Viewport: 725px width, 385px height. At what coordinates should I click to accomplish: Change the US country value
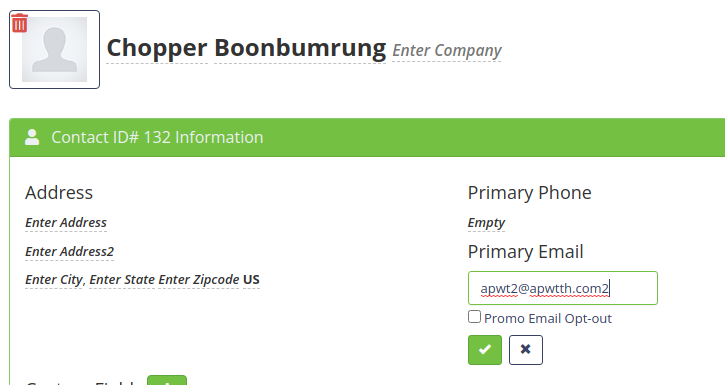(x=251, y=280)
